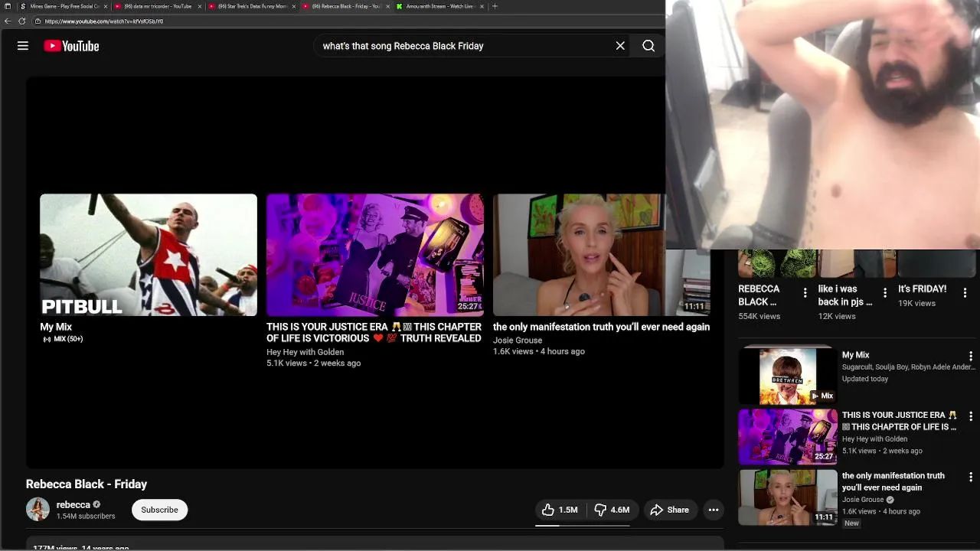The height and width of the screenshot is (551, 980).
Task: Play the JUSTICE ERA endscreen thumbnail
Action: click(375, 255)
